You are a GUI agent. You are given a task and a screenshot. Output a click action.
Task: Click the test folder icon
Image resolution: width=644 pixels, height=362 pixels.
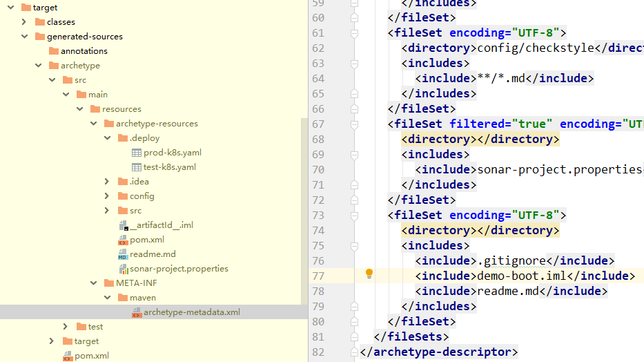point(81,327)
